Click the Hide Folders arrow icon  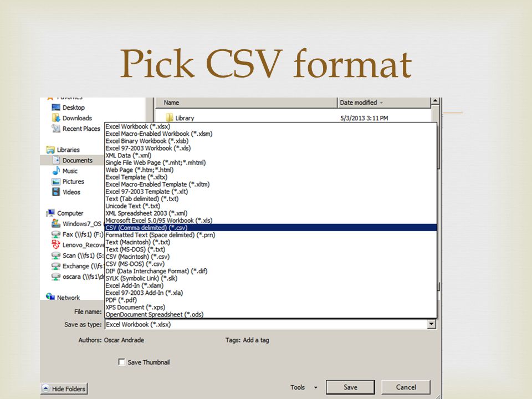click(x=46, y=388)
